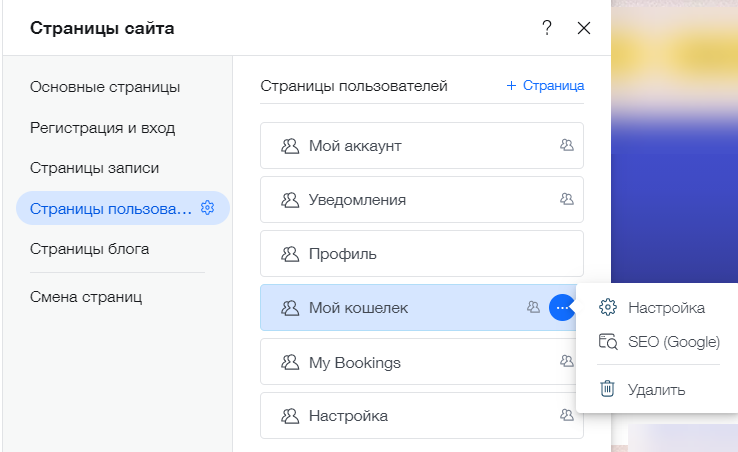Image resolution: width=738 pixels, height=452 pixels.
Task: Click the gear icon in context menu
Action: [608, 307]
